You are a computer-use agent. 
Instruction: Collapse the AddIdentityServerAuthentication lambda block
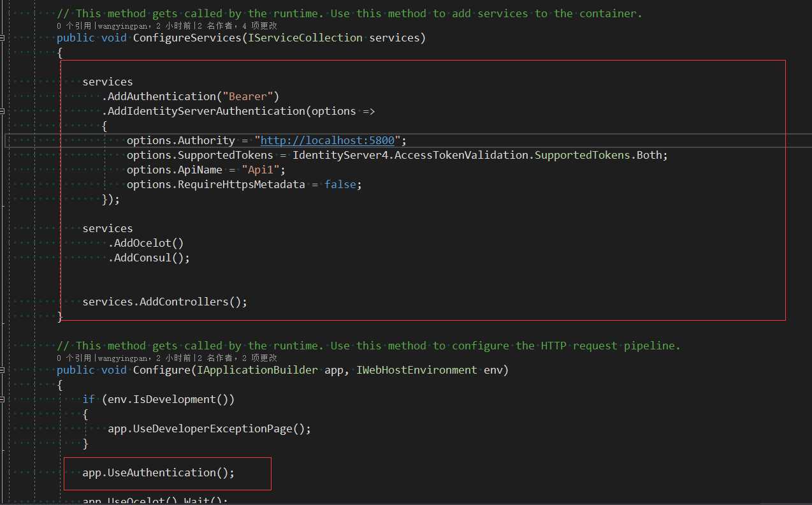pos(3,111)
